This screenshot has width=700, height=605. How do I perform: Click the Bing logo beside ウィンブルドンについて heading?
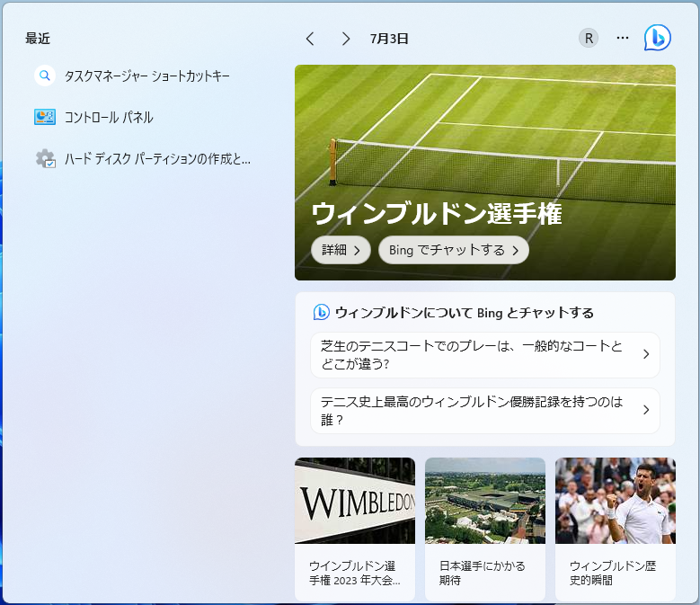321,312
